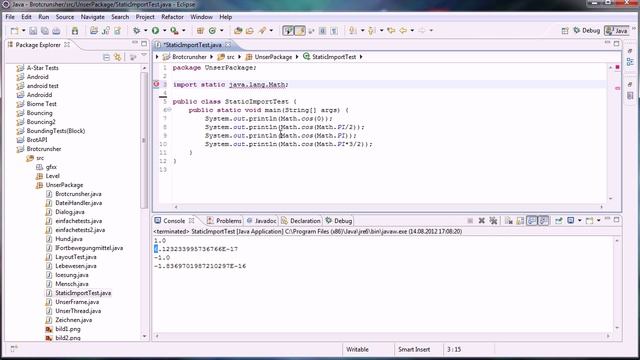Open the Debug launch dropdown arrow
This screenshot has width=640, height=360.
pyautogui.click(x=145, y=31)
